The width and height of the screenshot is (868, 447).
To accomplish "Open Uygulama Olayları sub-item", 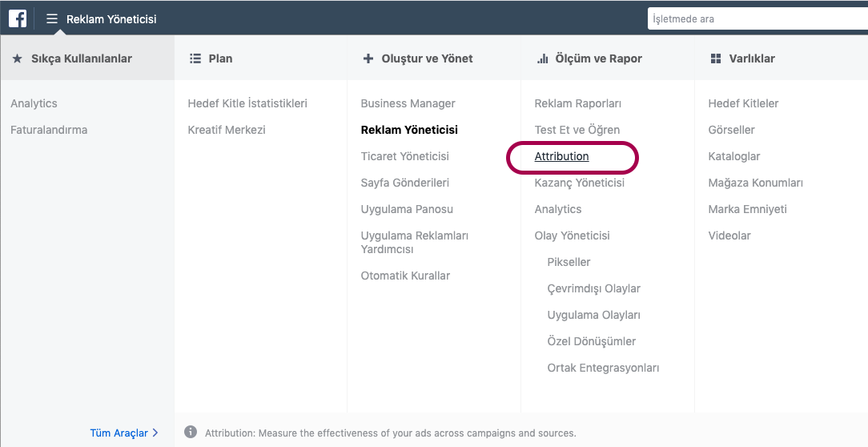I will pyautogui.click(x=593, y=315).
